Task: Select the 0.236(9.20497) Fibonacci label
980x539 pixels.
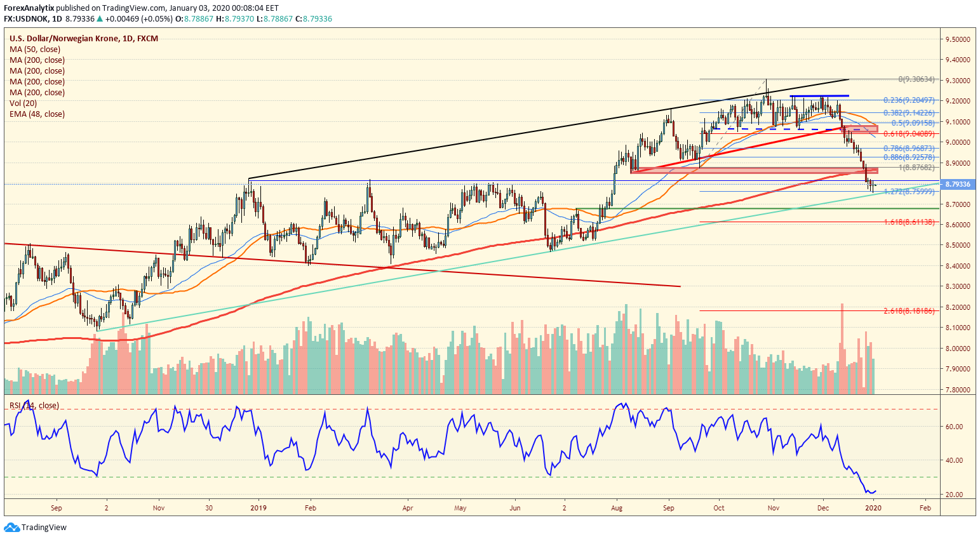Action: pyautogui.click(x=909, y=100)
